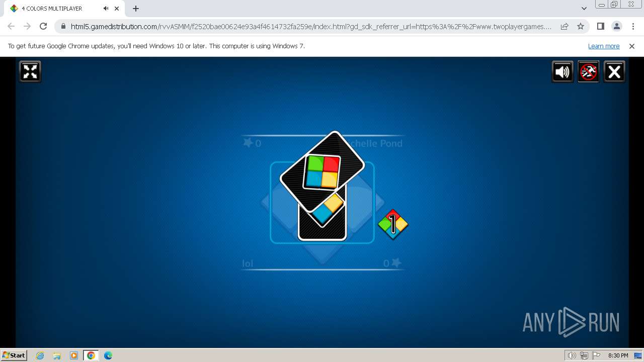Open the Windows Start menu
The width and height of the screenshot is (644, 362).
pyautogui.click(x=14, y=355)
